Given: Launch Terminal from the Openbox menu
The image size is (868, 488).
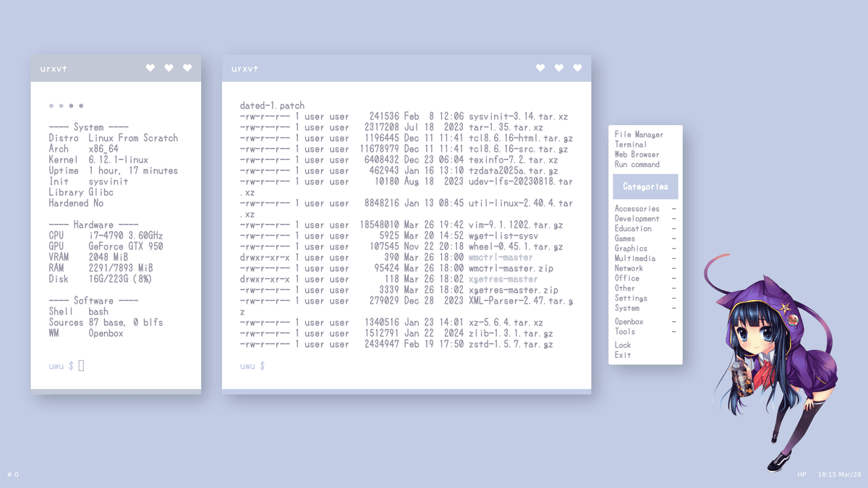Looking at the screenshot, I should [x=631, y=145].
